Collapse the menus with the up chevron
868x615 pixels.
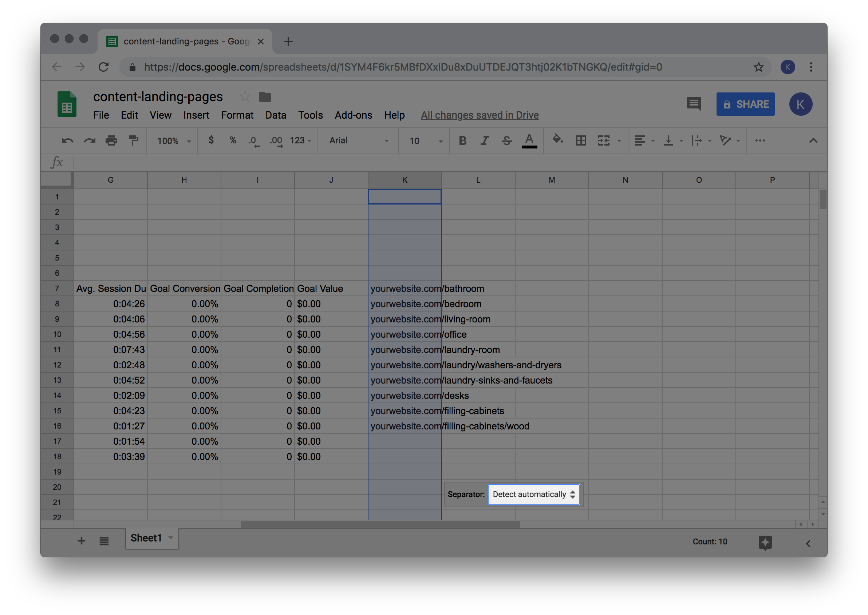point(813,141)
